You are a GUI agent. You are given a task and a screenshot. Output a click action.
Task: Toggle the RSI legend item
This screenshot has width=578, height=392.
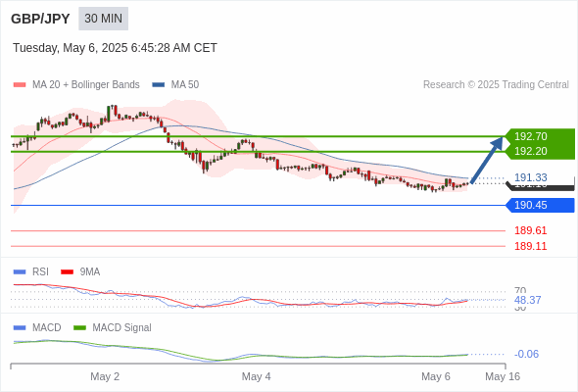pos(31,271)
